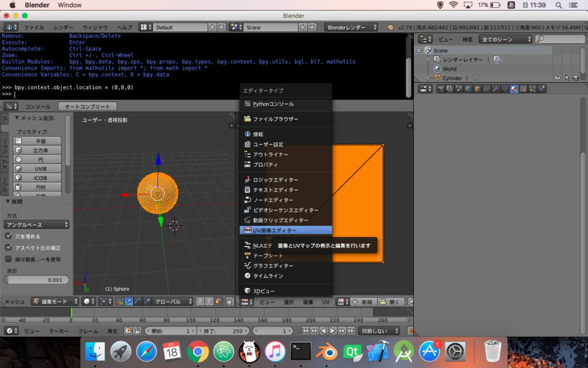Select vertex select mode icon
Screen dimensions: 588x368
200,301
